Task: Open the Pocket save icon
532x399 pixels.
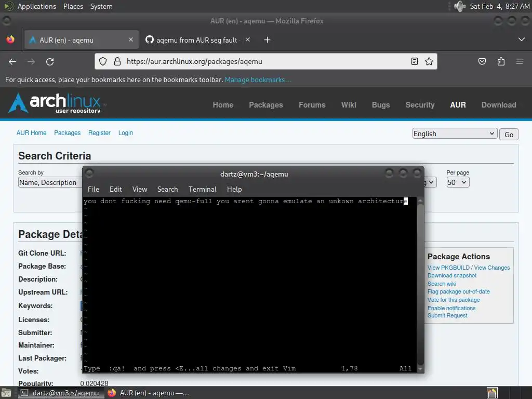Action: pyautogui.click(x=482, y=61)
